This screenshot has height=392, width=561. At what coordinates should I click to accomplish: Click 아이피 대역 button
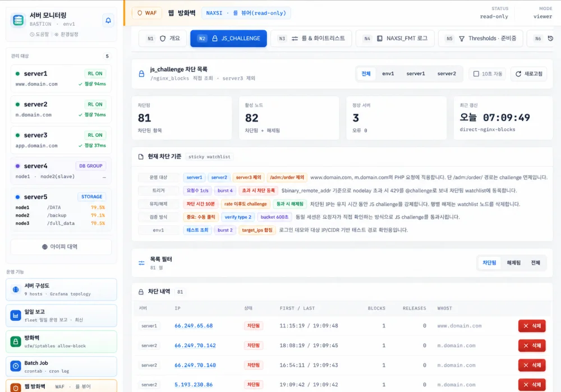61,247
